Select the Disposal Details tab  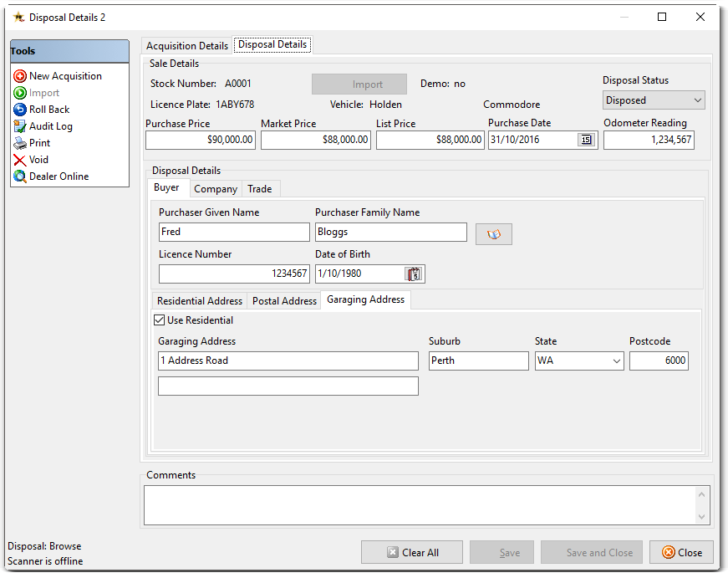point(272,44)
